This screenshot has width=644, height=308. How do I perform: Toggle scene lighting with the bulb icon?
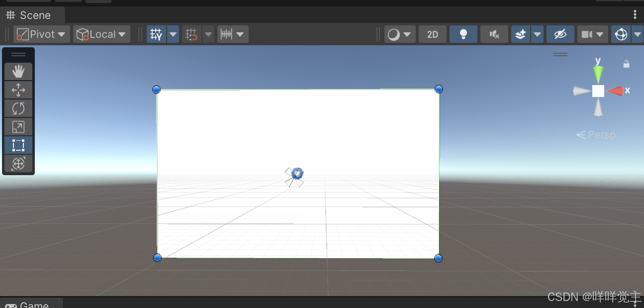click(463, 34)
